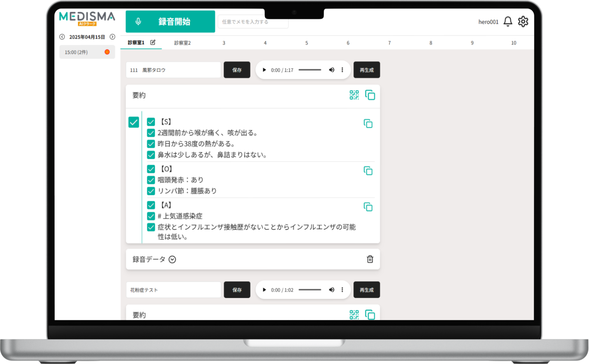Delete the 録音データ recording
Screen dimensions: 589x364
pyautogui.click(x=370, y=260)
